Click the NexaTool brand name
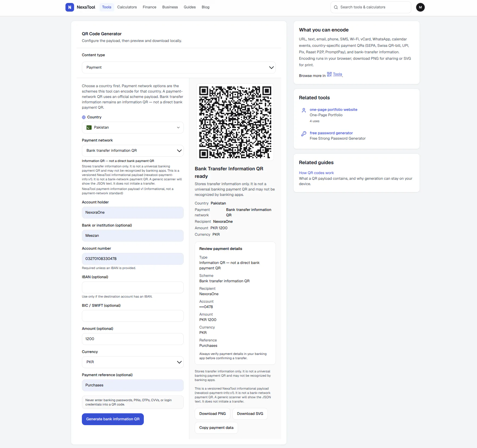The height and width of the screenshot is (448, 477). click(86, 7)
